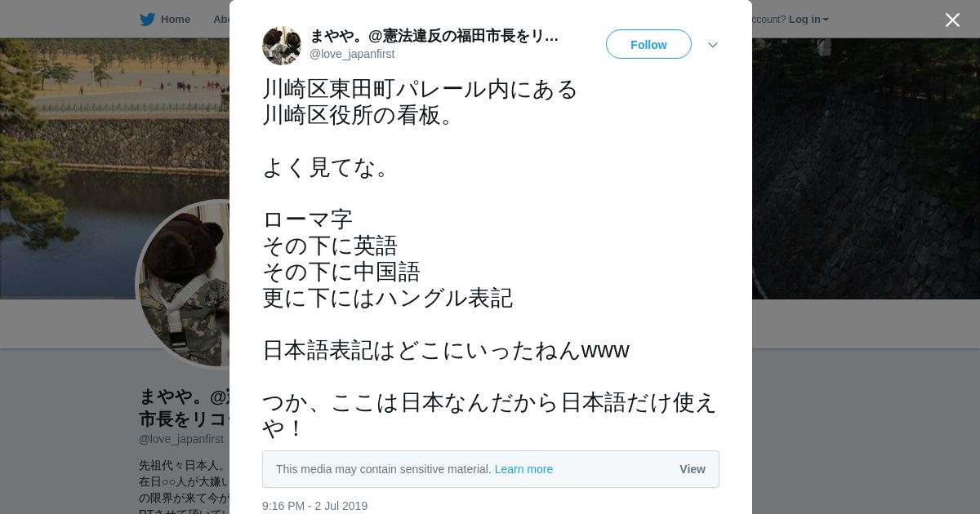The height and width of the screenshot is (514, 980).
Task: Reveal the sensitive media via View
Action: point(693,469)
